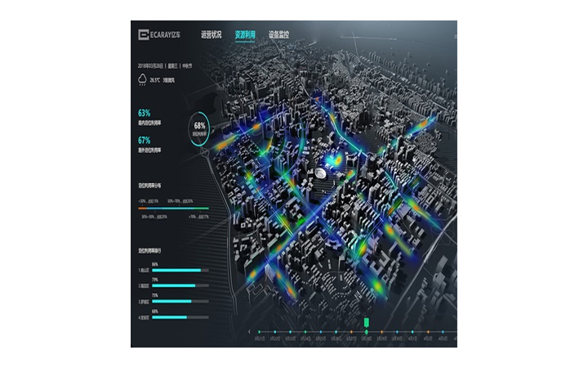Image resolution: width=588 pixels, height=368 pixels.
Task: Switch to the 设备监控 tab
Action: point(278,35)
